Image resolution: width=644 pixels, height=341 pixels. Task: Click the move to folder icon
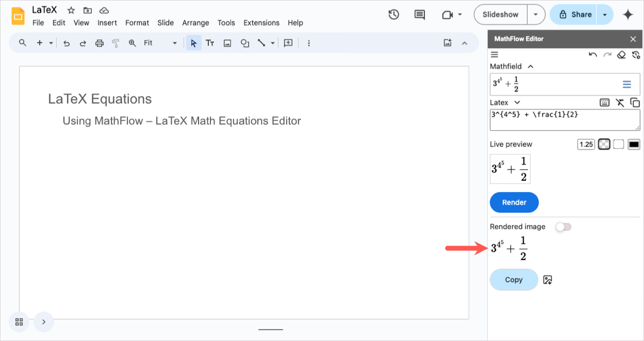[x=87, y=10]
